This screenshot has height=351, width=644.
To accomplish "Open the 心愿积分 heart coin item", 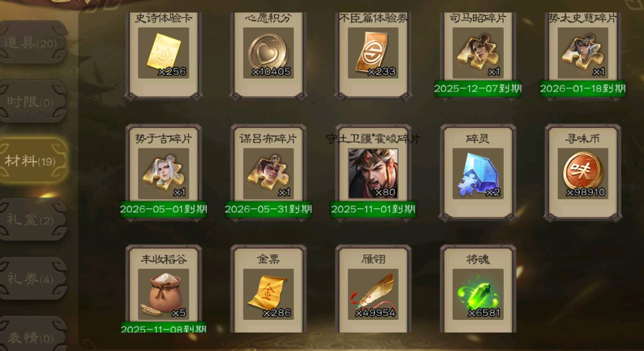I will coord(268,53).
